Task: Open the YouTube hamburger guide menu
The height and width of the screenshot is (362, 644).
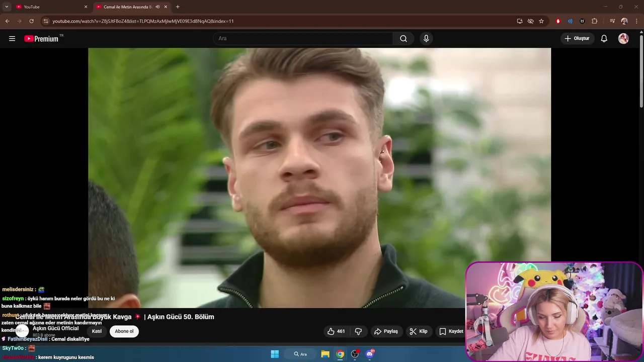Action: tap(12, 39)
